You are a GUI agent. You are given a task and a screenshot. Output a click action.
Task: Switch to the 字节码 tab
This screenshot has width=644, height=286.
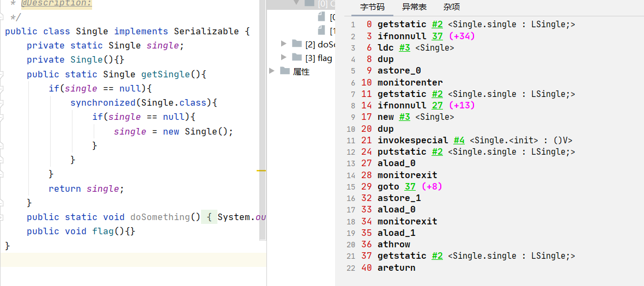coord(372,7)
